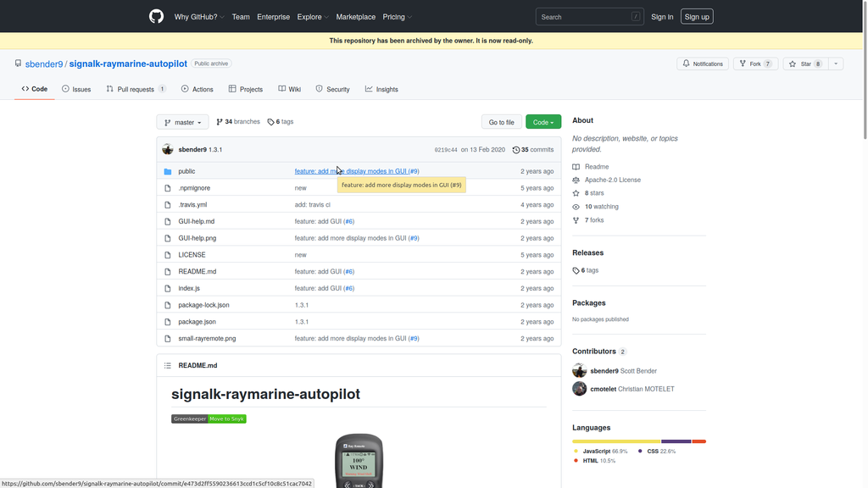Click the package.json file icon
Viewport: 868px width, 488px height.
coord(168,322)
